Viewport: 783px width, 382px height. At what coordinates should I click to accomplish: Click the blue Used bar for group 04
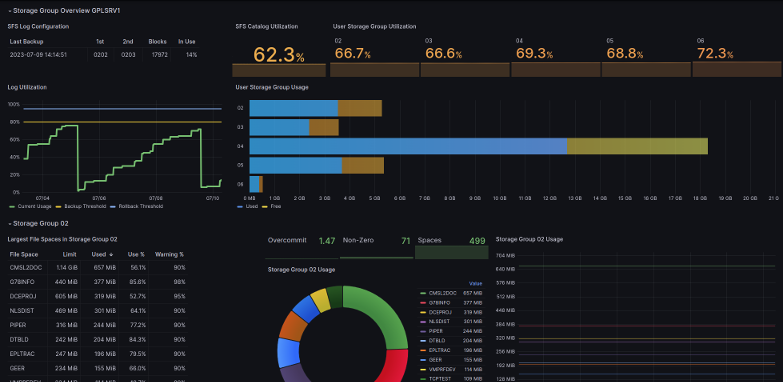pos(408,146)
